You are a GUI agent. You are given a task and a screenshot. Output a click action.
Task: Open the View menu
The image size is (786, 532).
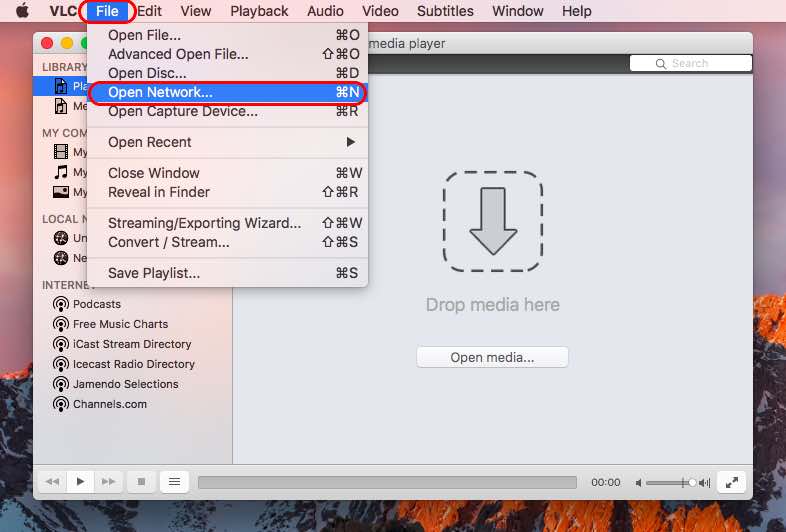pos(195,11)
